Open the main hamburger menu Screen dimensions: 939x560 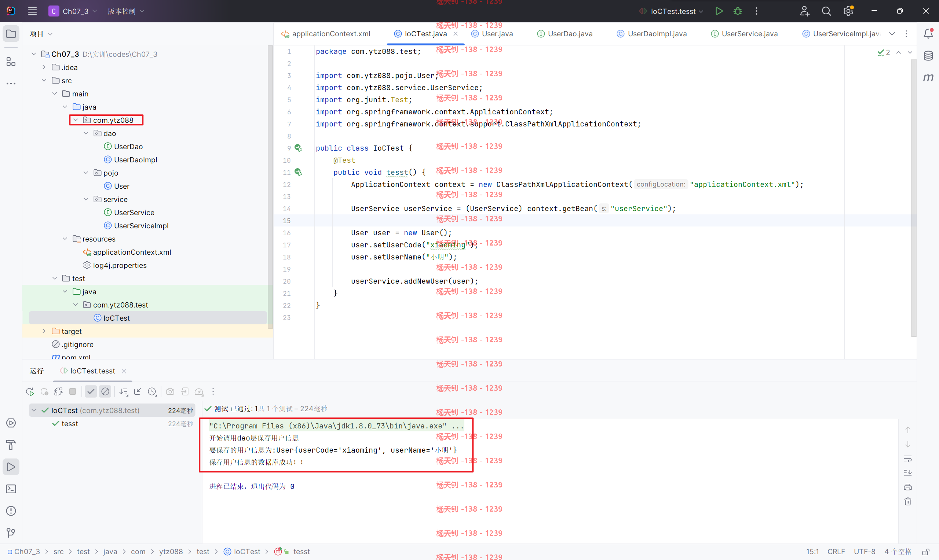pos(33,11)
